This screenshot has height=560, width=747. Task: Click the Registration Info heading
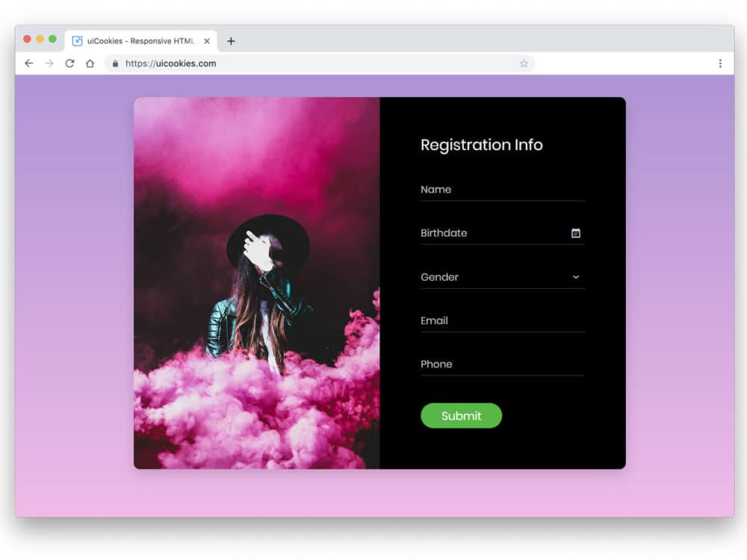pyautogui.click(x=481, y=145)
